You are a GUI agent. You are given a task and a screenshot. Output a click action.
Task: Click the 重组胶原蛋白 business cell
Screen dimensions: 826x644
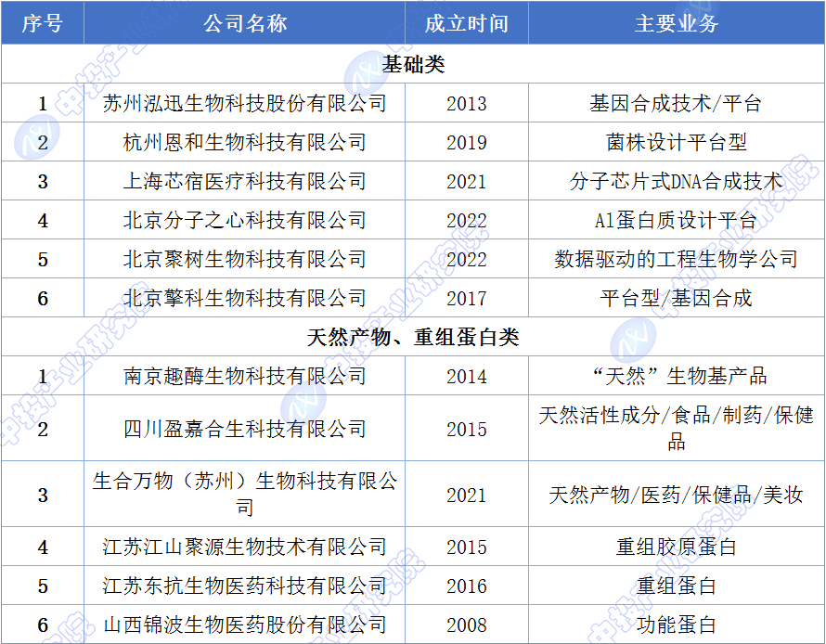point(676,547)
